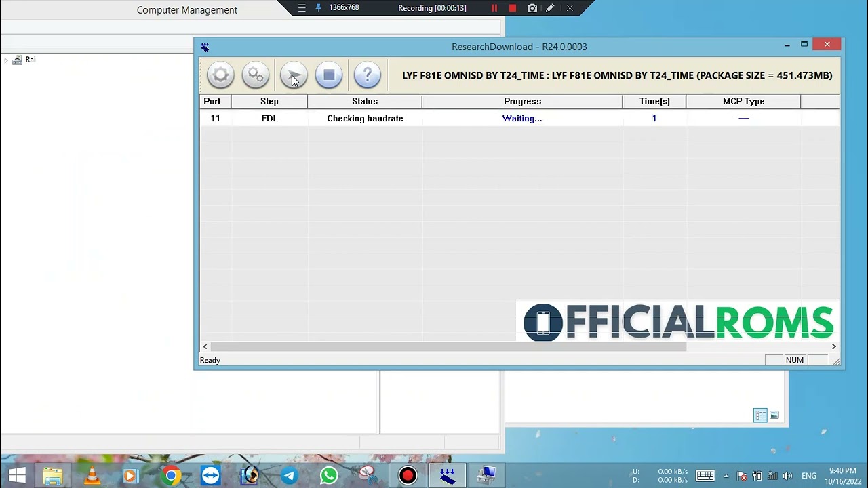This screenshot has width=868, height=488.
Task: Switch to Computer Management taskbar button
Action: [486, 476]
